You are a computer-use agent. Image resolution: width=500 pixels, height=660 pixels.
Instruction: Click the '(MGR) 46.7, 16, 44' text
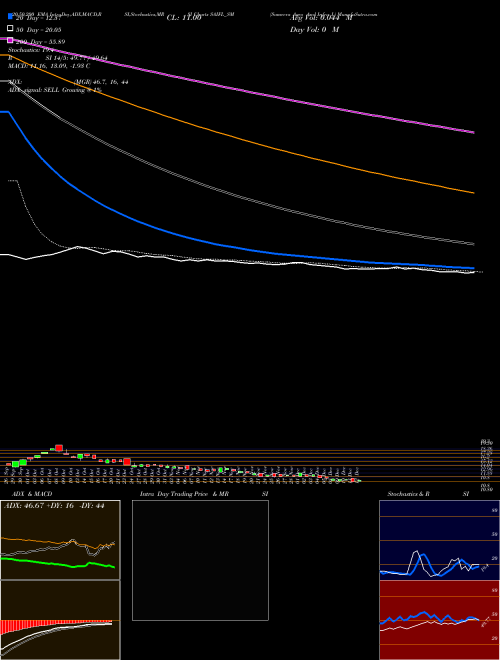[101, 82]
